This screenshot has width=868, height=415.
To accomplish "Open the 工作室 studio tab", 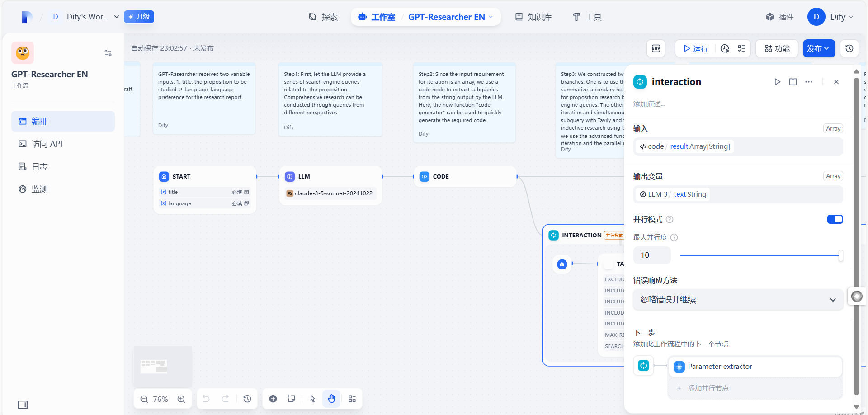I will (x=376, y=17).
